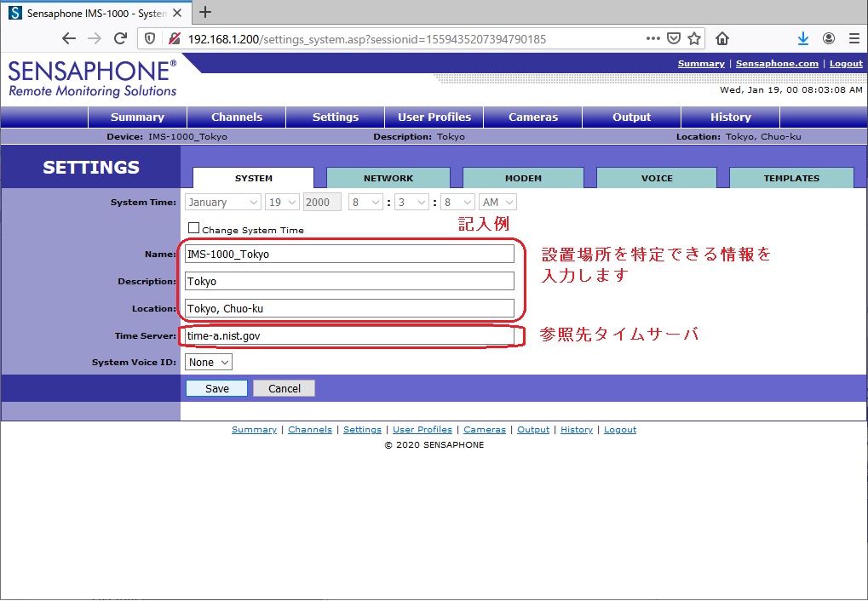Switch to the VOICE settings tab
This screenshot has width=868, height=601.
657,178
